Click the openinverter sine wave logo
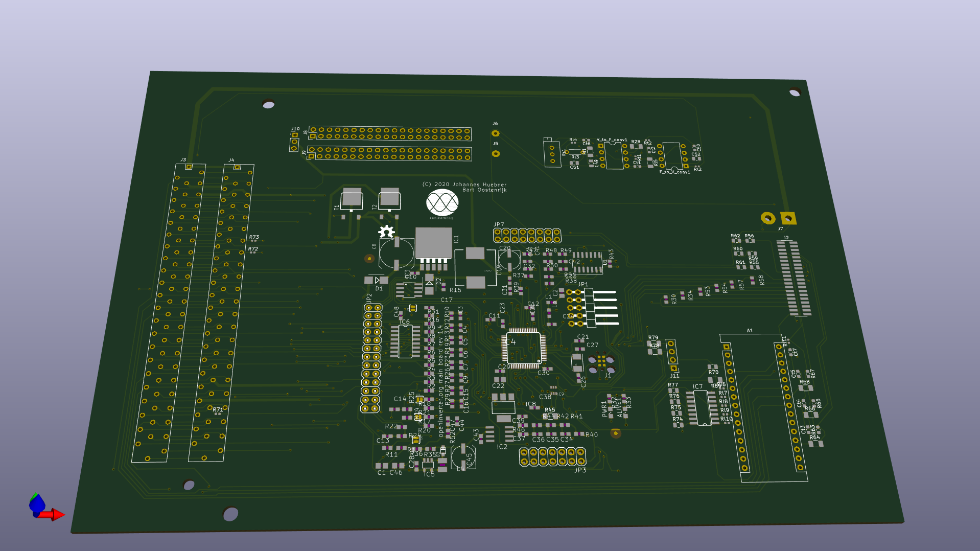 442,203
